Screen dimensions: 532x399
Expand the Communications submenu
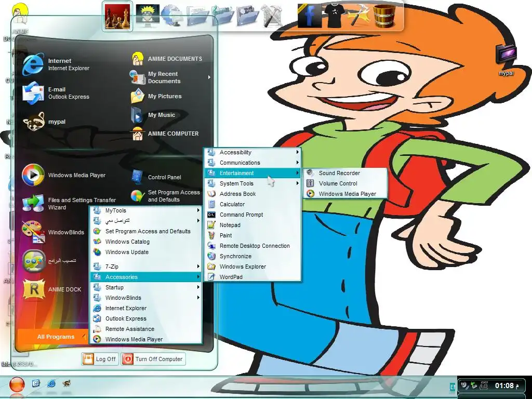tap(252, 163)
